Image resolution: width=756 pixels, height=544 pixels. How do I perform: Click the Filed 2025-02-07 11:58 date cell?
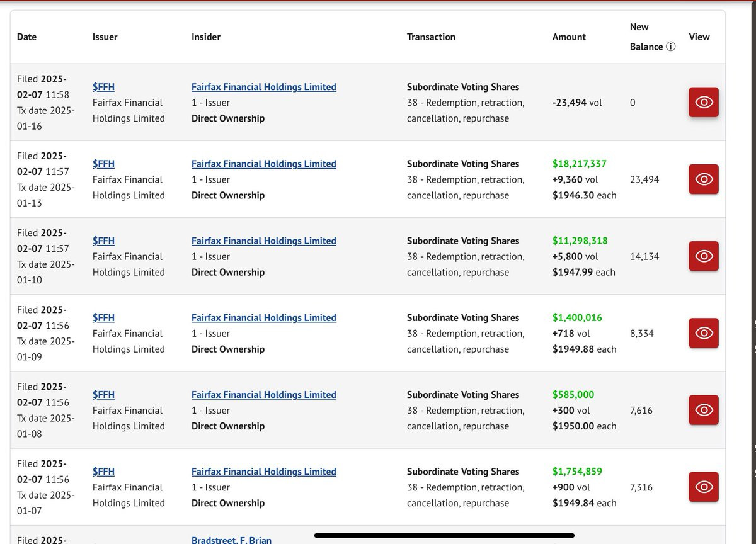point(45,102)
